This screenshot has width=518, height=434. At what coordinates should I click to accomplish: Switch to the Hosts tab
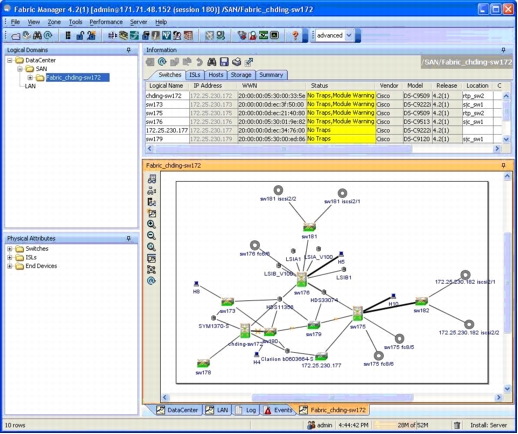click(216, 75)
